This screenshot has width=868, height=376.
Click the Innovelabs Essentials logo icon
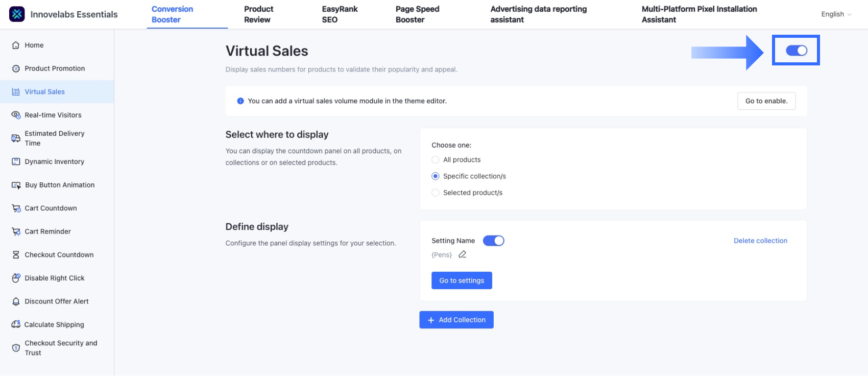[x=17, y=14]
